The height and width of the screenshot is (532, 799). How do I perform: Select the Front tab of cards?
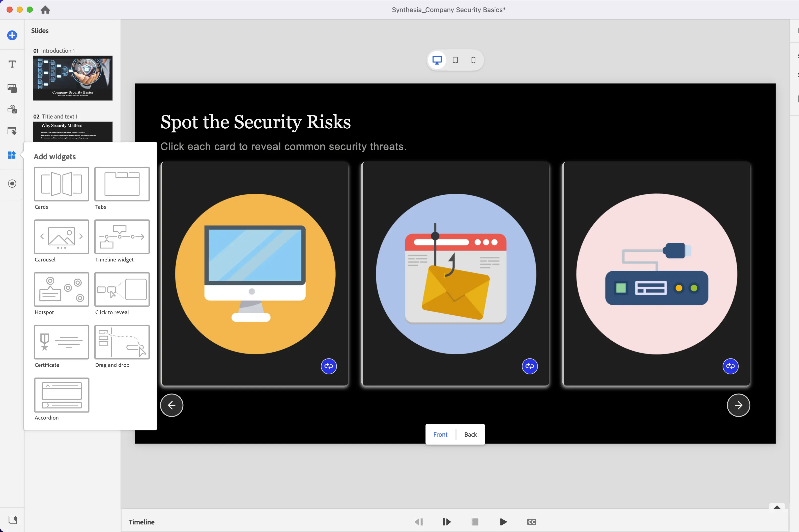tap(440, 435)
